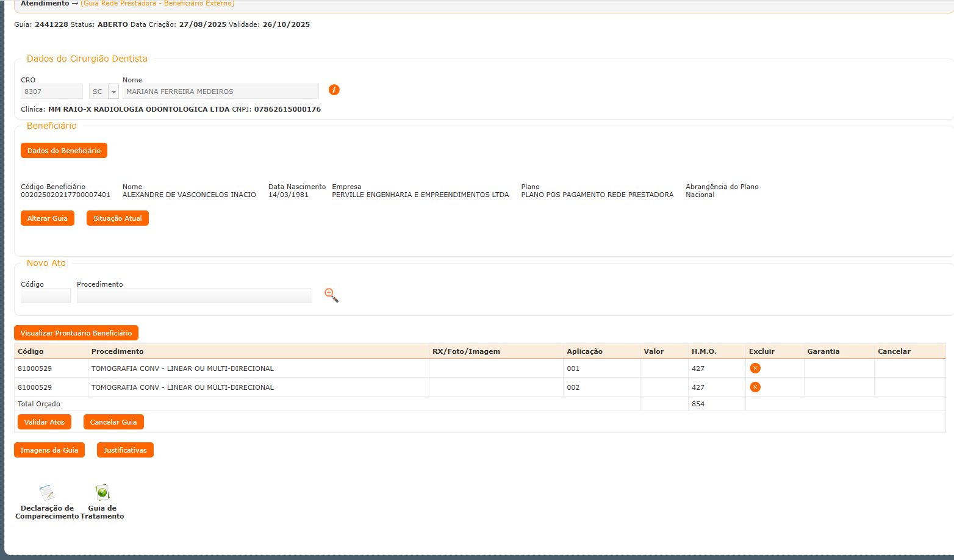Viewport: 954px width, 560px height.
Task: Open Imagens da Guia
Action: (49, 450)
